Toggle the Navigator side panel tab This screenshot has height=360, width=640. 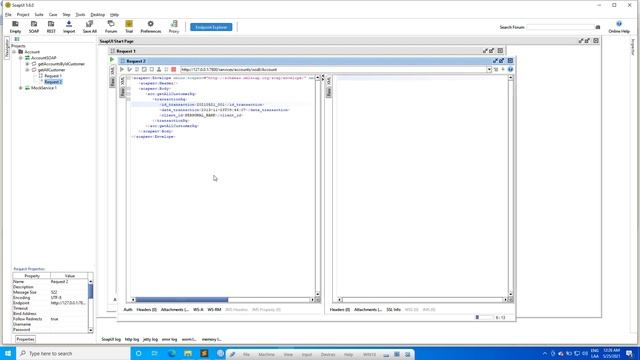pyautogui.click(x=7, y=48)
